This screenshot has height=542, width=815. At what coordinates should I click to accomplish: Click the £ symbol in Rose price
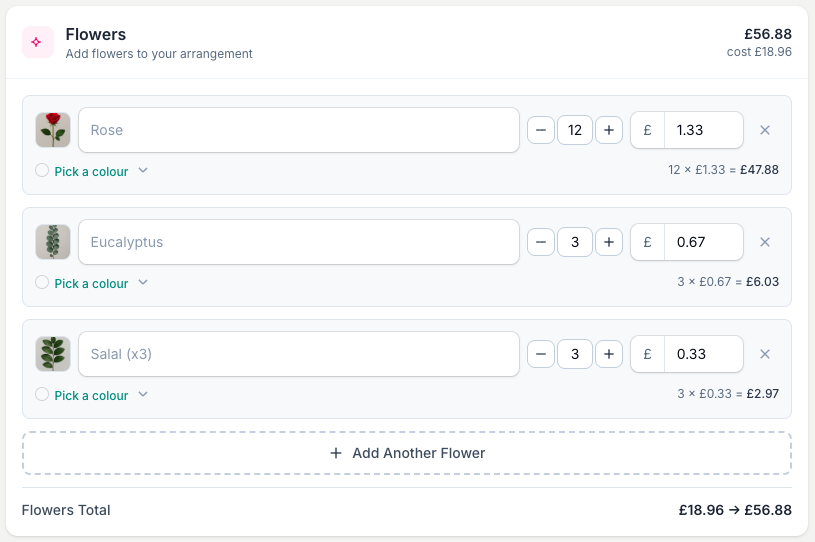[x=648, y=130]
